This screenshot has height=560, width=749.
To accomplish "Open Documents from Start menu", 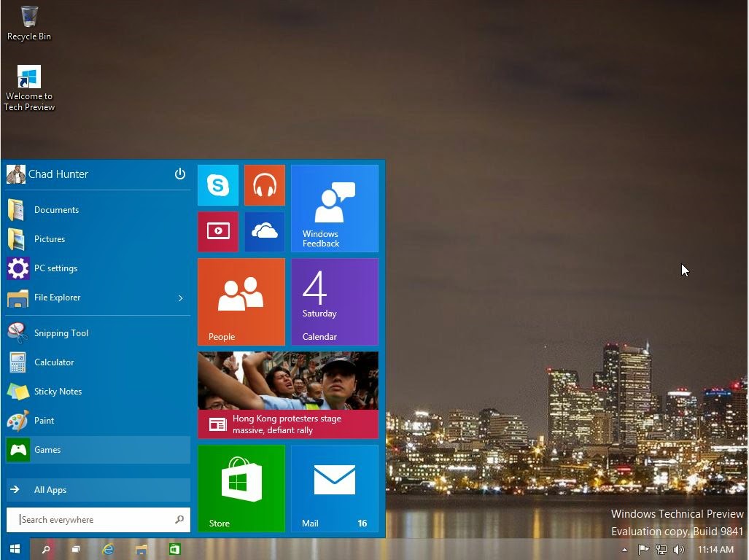I will [x=98, y=210].
